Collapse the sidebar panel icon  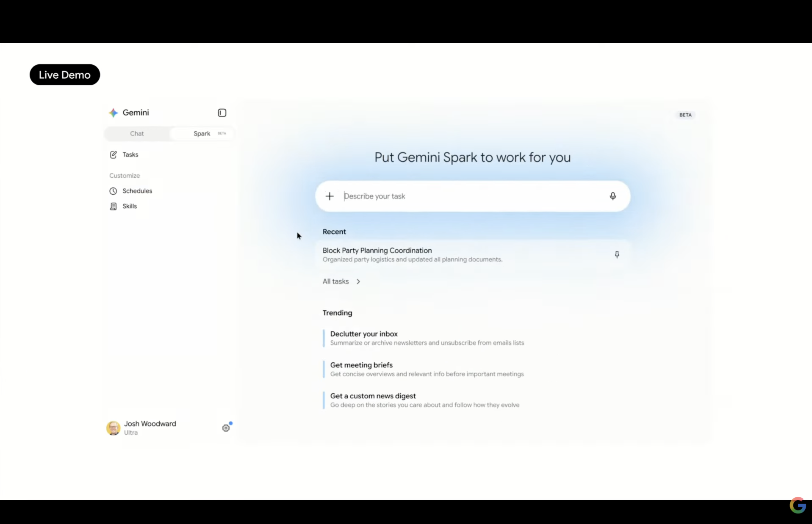pos(222,113)
